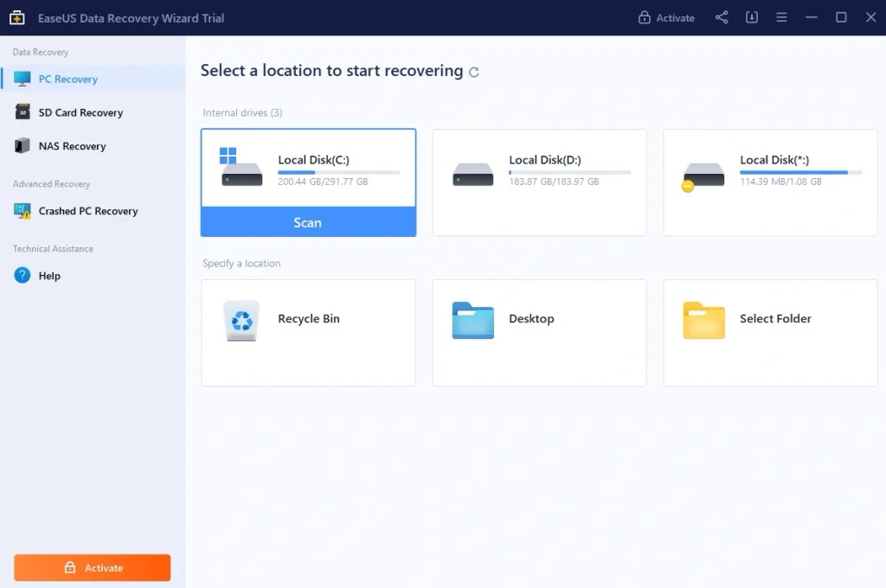Click the blue question mark Help icon

pos(22,276)
